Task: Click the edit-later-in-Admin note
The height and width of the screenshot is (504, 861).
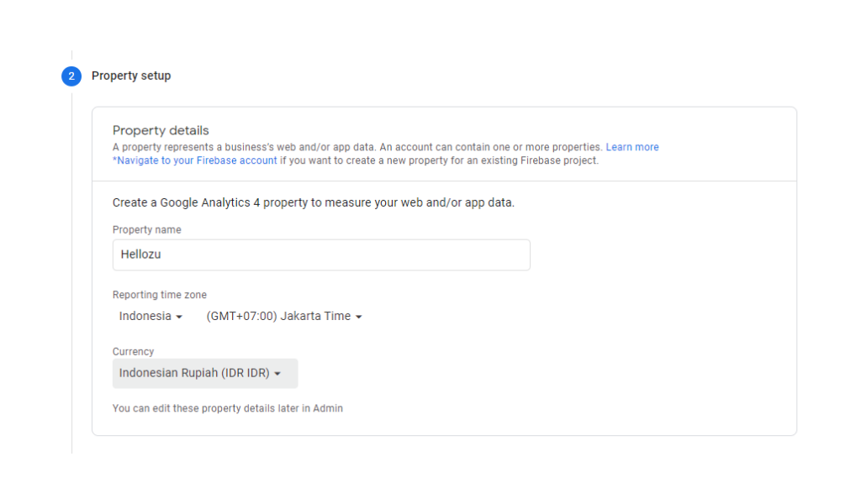Action: tap(227, 408)
